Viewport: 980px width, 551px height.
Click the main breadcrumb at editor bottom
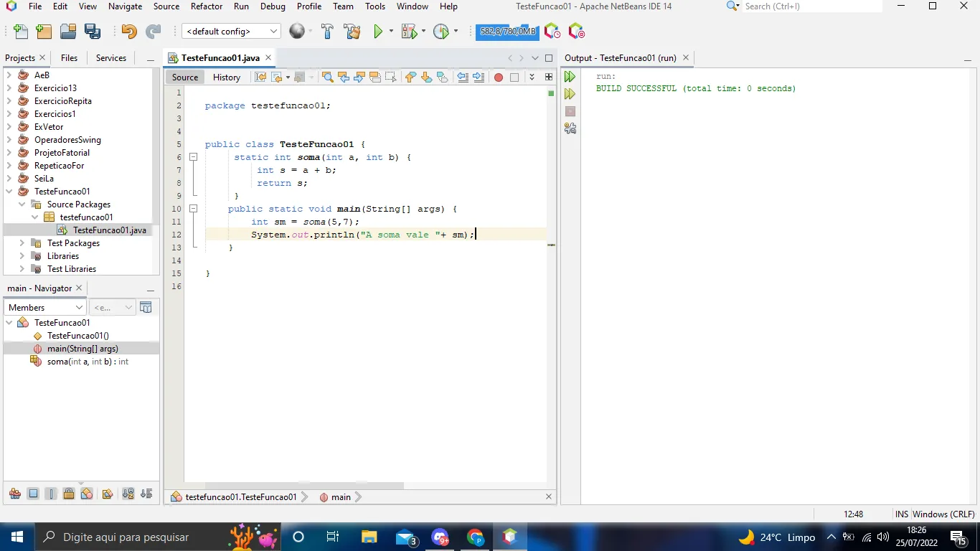341,497
